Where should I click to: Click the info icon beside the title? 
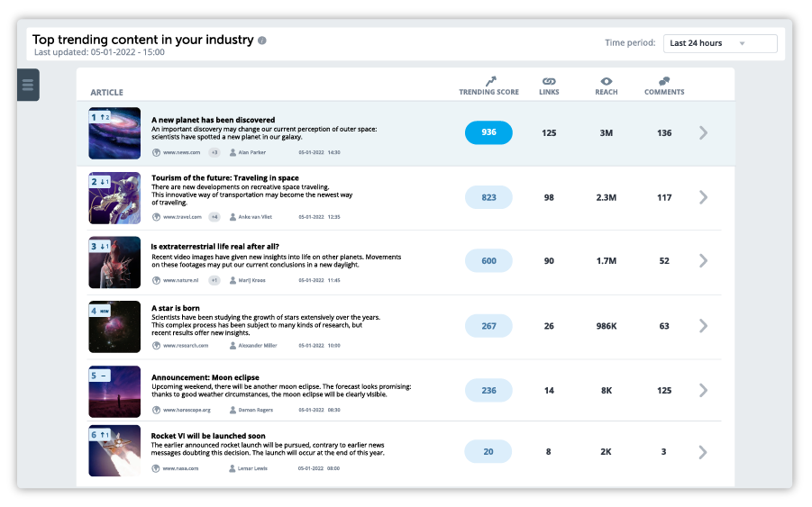[x=262, y=41]
